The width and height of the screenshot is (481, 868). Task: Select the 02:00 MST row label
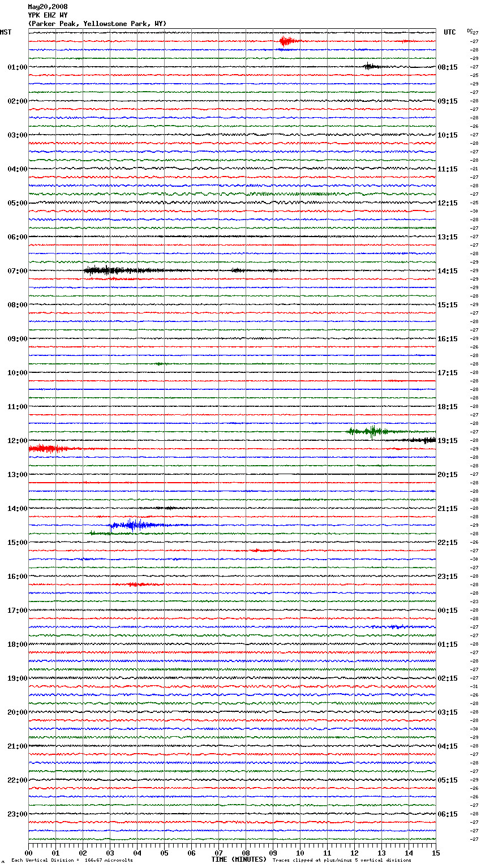(x=18, y=101)
